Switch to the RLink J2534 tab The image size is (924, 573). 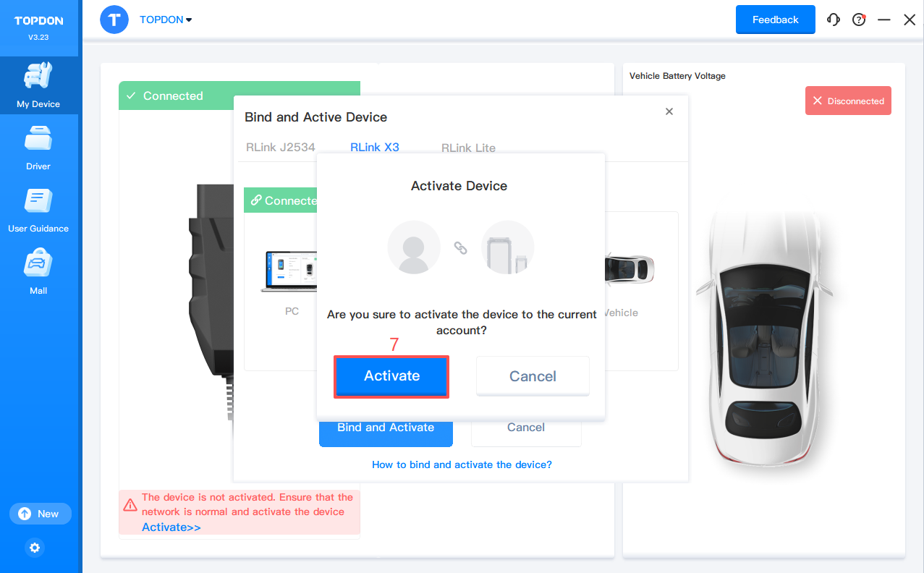pos(281,148)
